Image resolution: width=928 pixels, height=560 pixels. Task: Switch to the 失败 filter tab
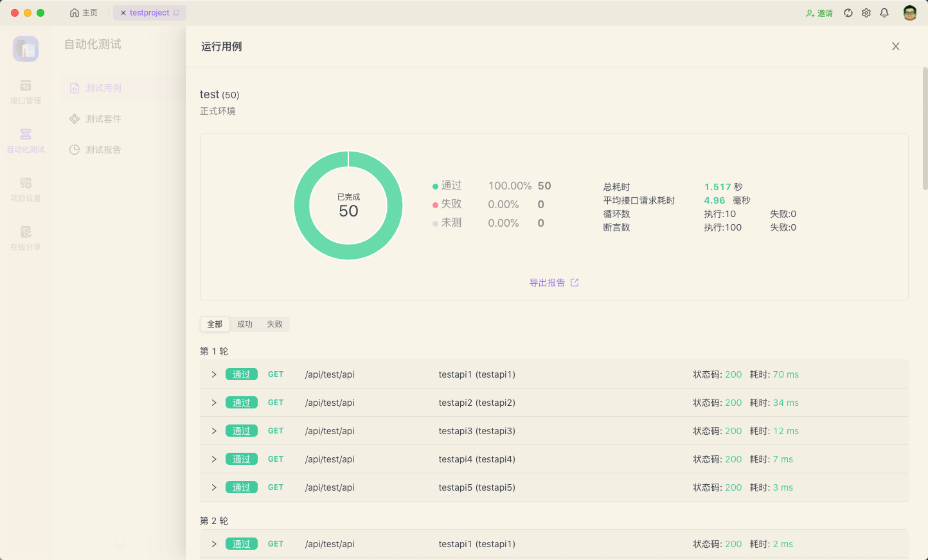274,324
